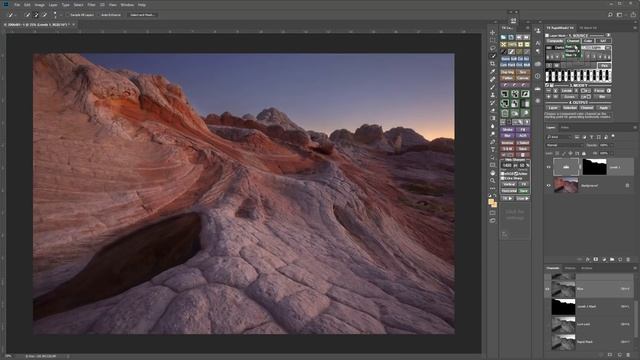The image size is (640, 360).
Task: Click the Create new group folder icon
Action: pos(612,260)
